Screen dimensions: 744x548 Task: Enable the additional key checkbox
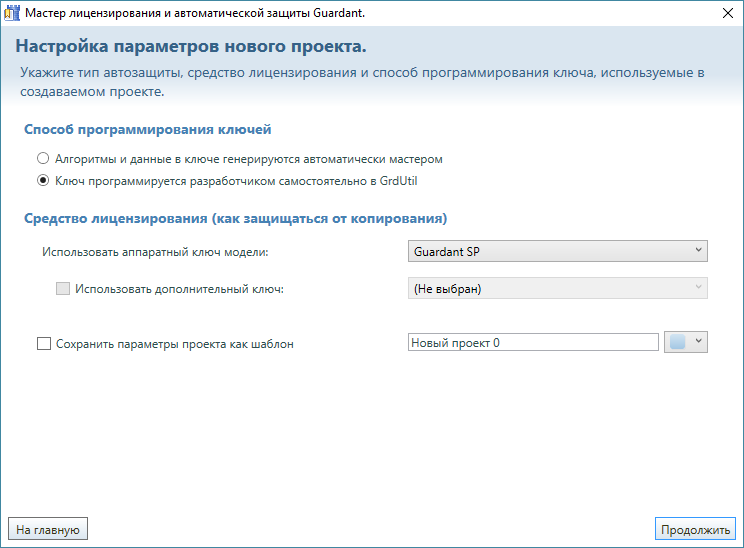pos(63,289)
